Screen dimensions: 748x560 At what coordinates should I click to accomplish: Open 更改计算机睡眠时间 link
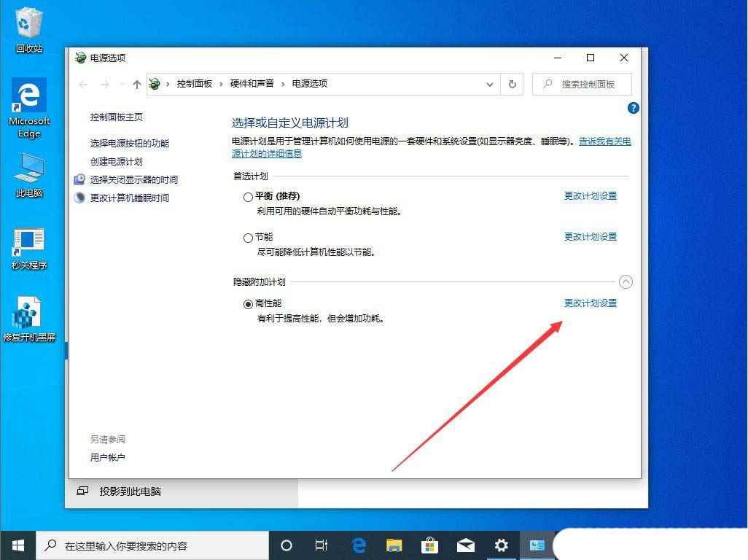point(129,198)
